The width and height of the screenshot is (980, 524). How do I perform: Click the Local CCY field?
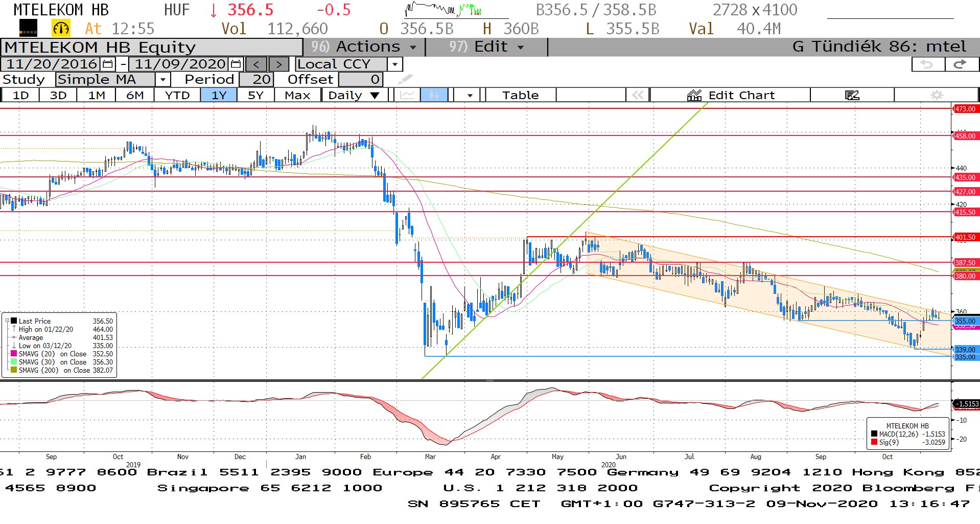341,64
